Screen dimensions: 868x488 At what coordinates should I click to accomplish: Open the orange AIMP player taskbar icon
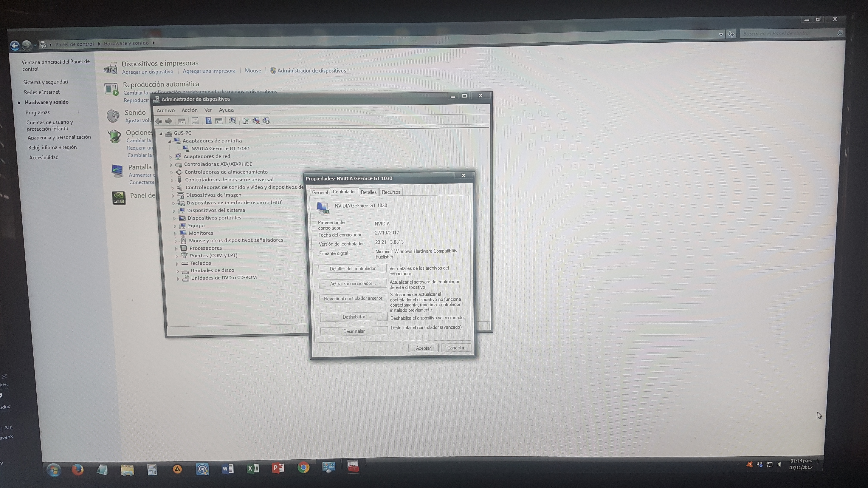click(x=177, y=469)
